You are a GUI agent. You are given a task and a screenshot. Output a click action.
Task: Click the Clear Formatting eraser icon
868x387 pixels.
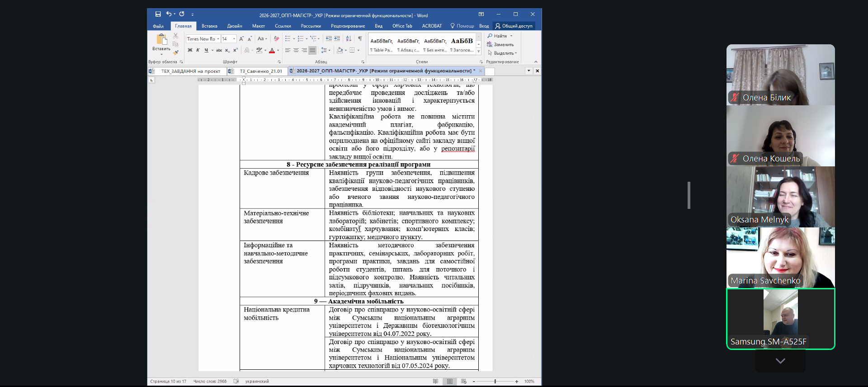pyautogui.click(x=276, y=39)
